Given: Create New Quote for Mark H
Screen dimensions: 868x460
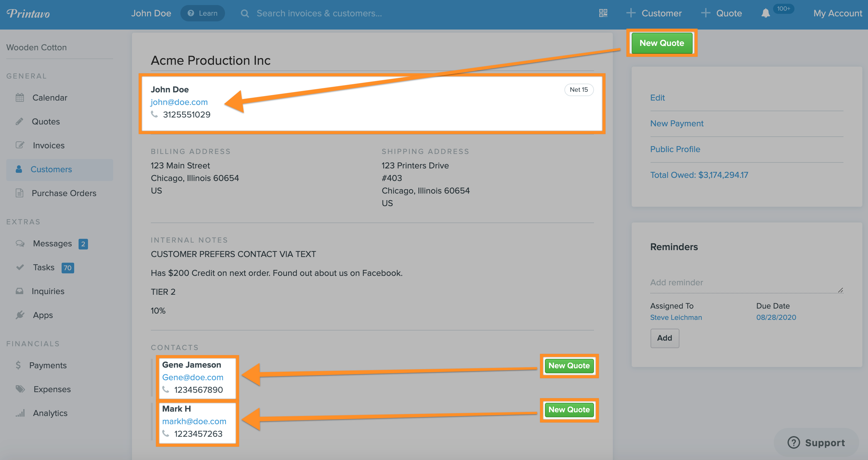Looking at the screenshot, I should point(569,410).
